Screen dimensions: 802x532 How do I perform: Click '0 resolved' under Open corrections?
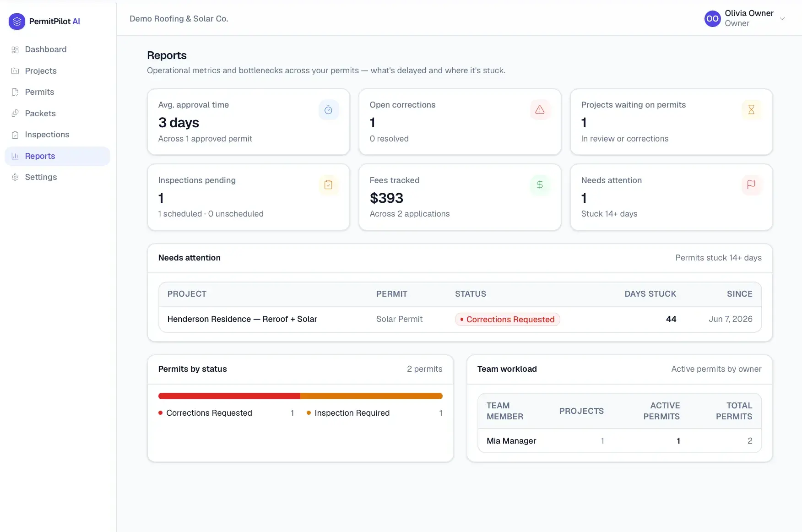pyautogui.click(x=389, y=139)
